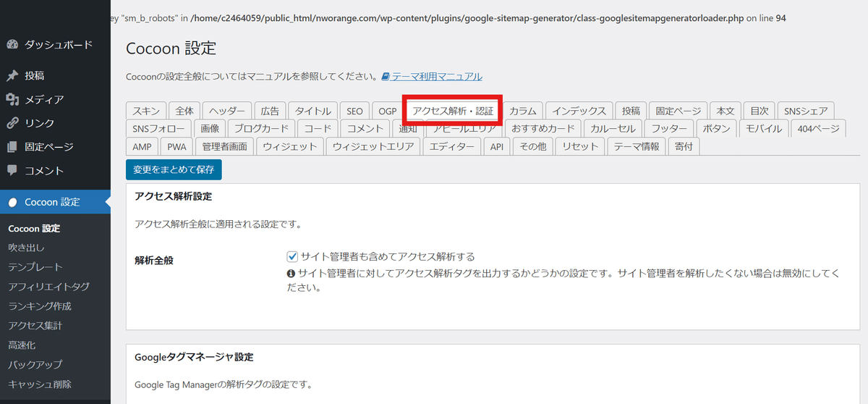Open the 全体 tab
Image resolution: width=868 pixels, height=404 pixels.
[x=184, y=111]
